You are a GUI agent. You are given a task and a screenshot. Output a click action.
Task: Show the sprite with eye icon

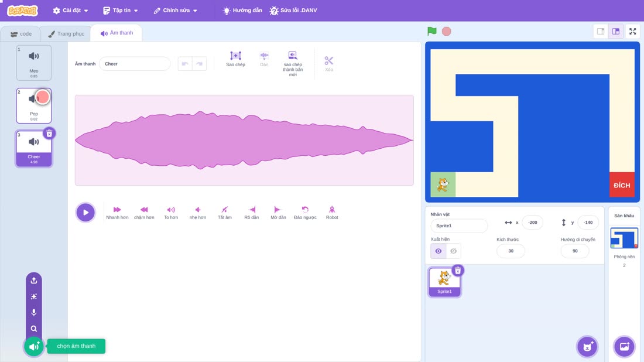439,251
